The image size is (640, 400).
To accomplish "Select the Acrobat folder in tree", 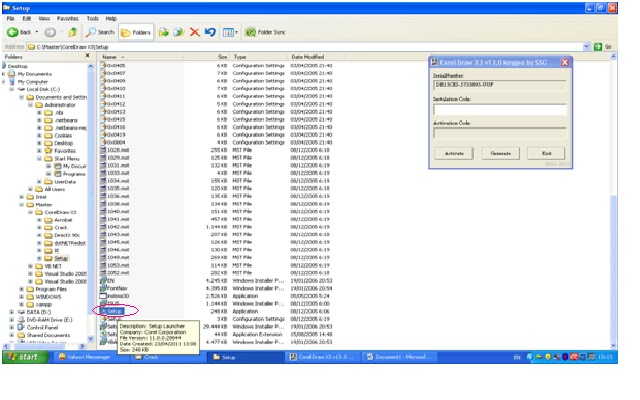I will tap(63, 220).
